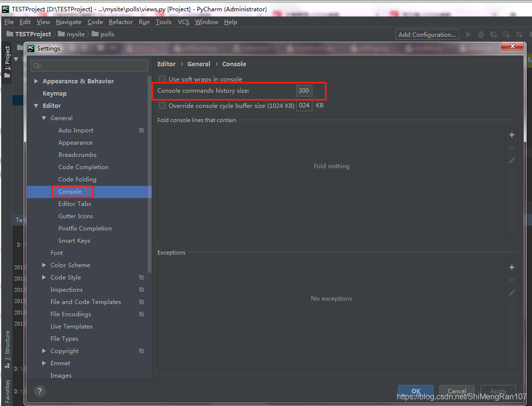The width and height of the screenshot is (532, 406).
Task: Select Auto Import settings page
Action: (76, 130)
